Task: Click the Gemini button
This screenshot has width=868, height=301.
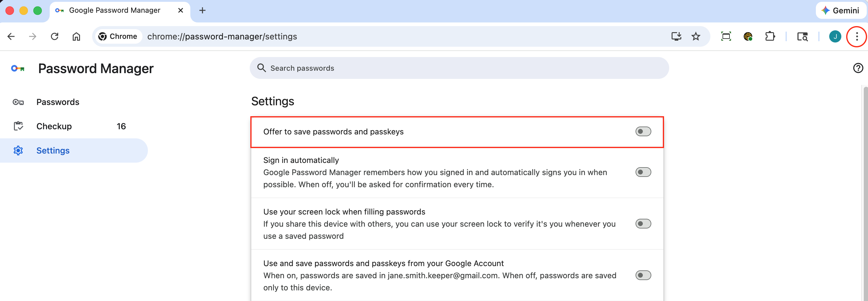Action: pos(841,10)
